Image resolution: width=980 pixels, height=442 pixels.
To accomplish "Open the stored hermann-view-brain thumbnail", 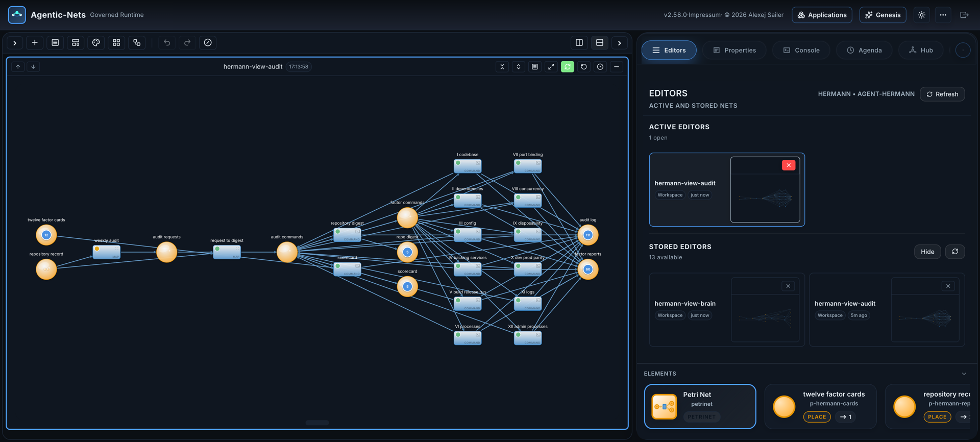I will (x=765, y=310).
